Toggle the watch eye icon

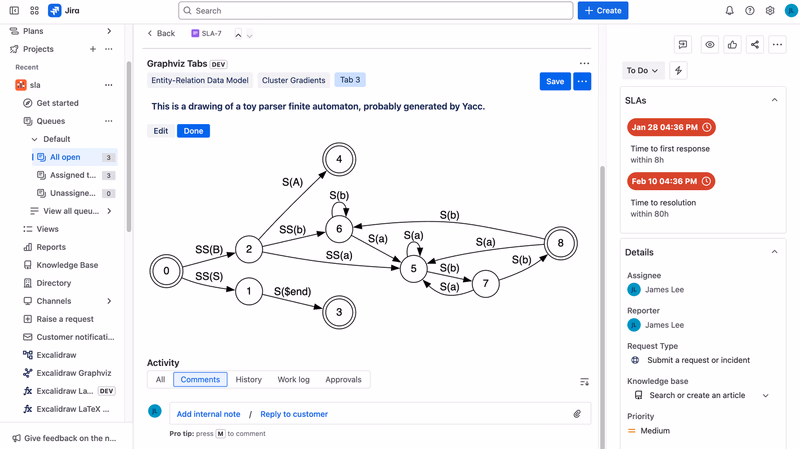coord(710,44)
